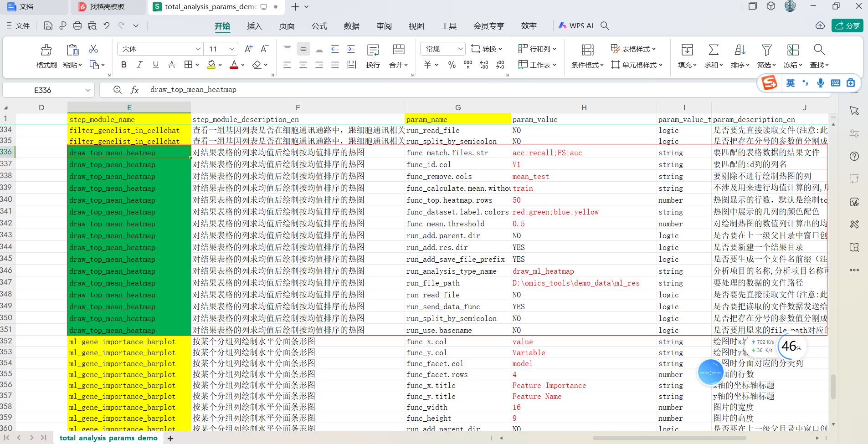Select column G header

point(458,107)
